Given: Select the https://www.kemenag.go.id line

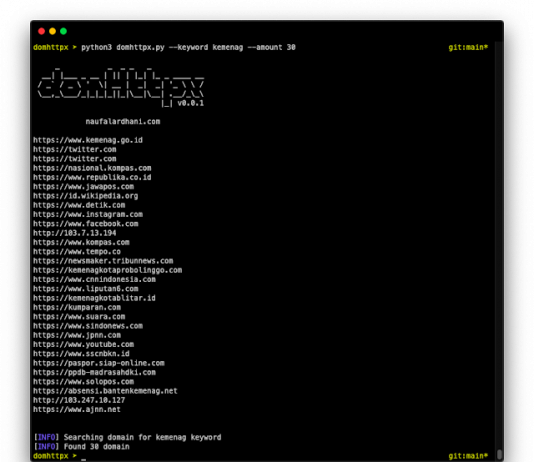Looking at the screenshot, I should tap(88, 140).
